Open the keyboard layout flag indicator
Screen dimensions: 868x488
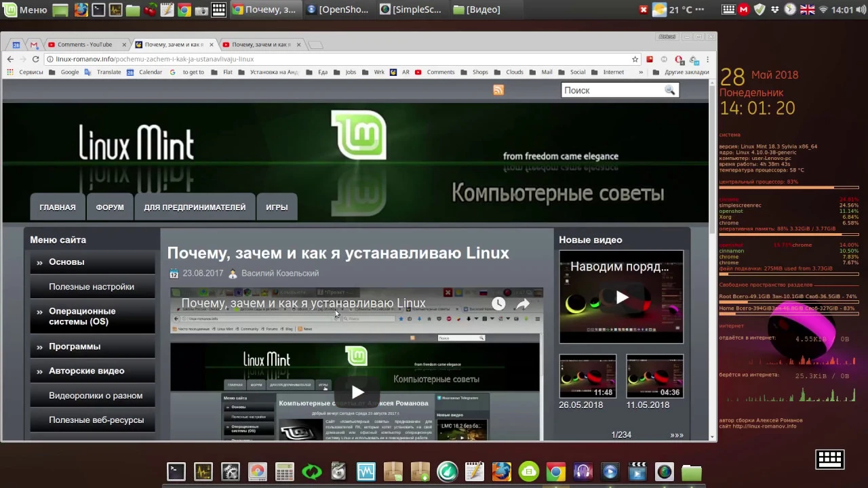pos(807,9)
